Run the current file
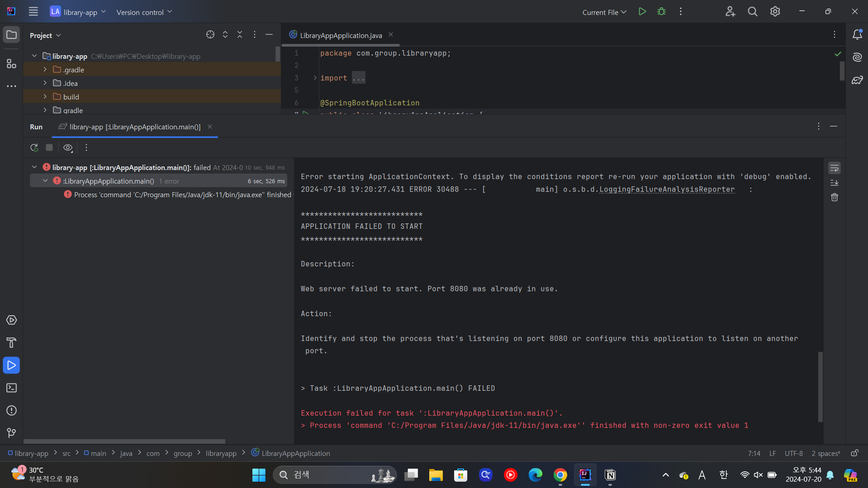Viewport: 868px width, 488px height. coord(642,12)
